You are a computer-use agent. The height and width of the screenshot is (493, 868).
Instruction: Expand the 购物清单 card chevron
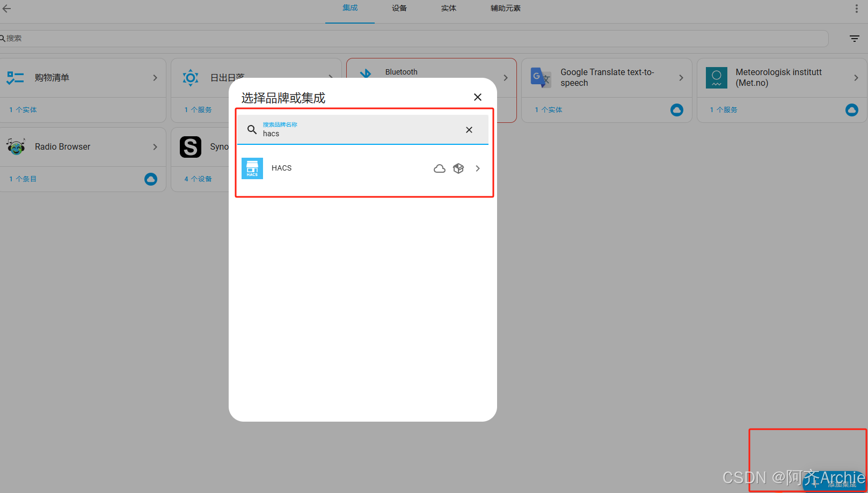coord(155,78)
